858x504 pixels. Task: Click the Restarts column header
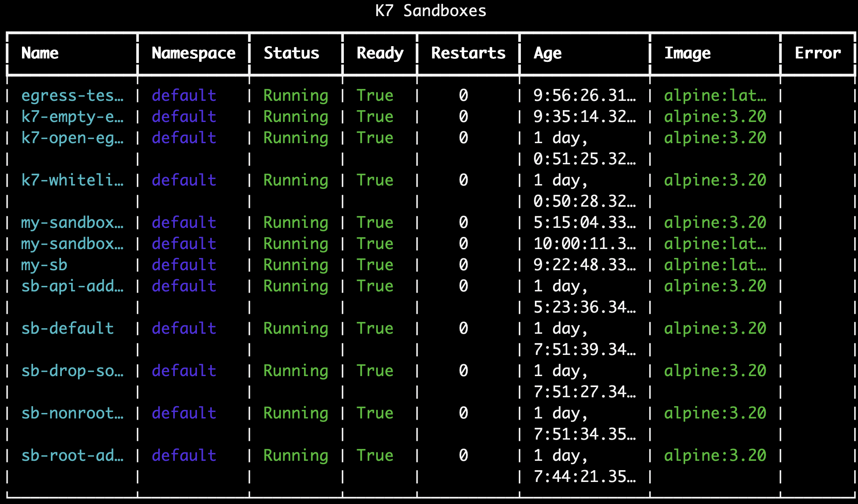tap(468, 53)
